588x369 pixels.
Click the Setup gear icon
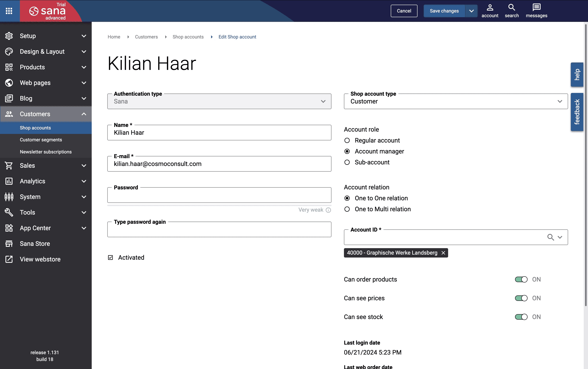[x=9, y=36]
